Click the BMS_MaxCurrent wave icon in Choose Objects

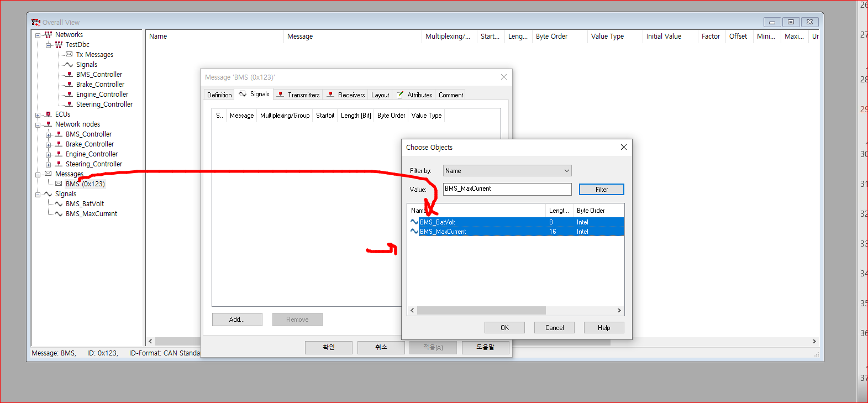pyautogui.click(x=414, y=231)
